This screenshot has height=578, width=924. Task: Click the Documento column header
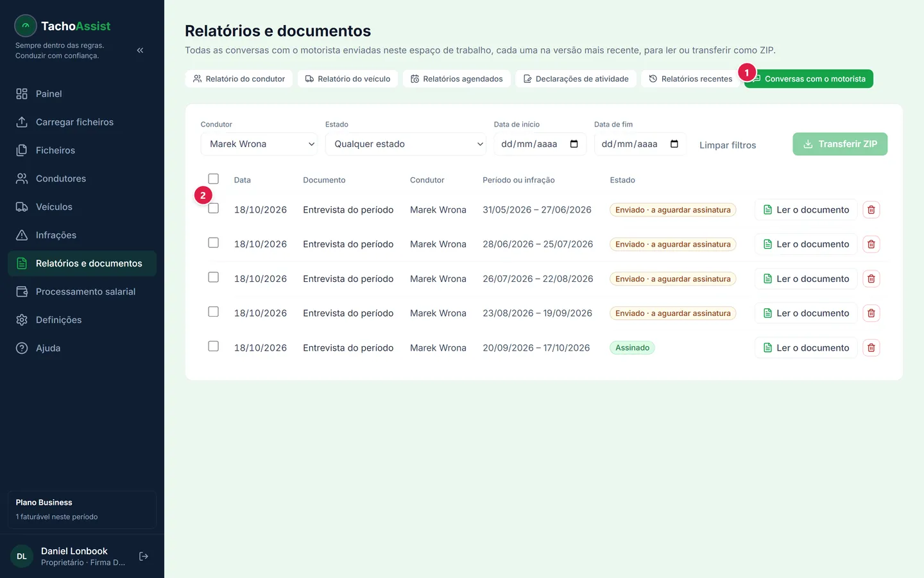point(324,180)
